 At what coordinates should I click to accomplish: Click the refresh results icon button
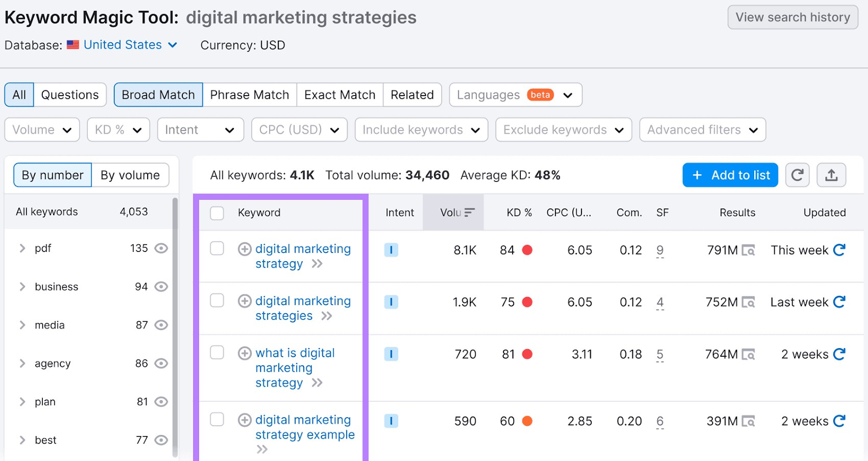797,175
